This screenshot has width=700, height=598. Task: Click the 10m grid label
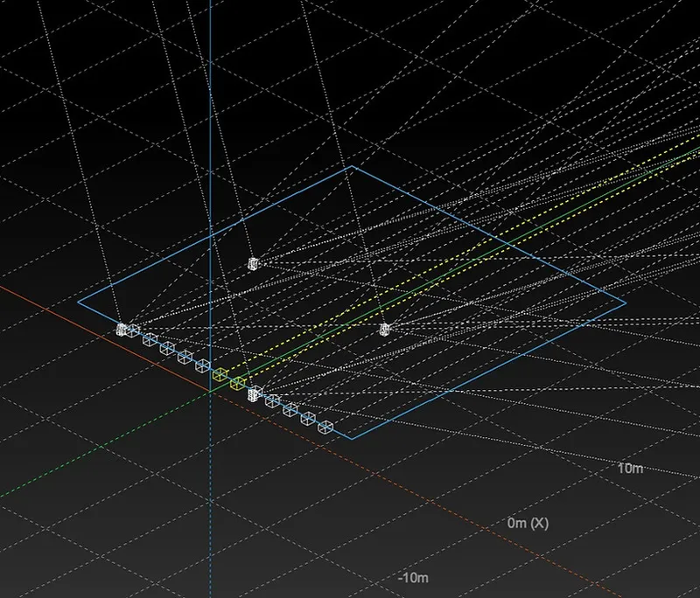click(630, 469)
